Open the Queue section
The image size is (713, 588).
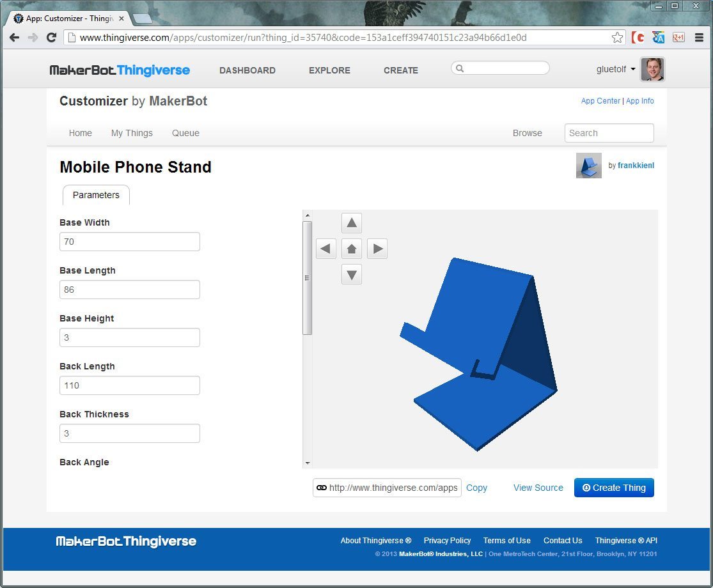(185, 133)
